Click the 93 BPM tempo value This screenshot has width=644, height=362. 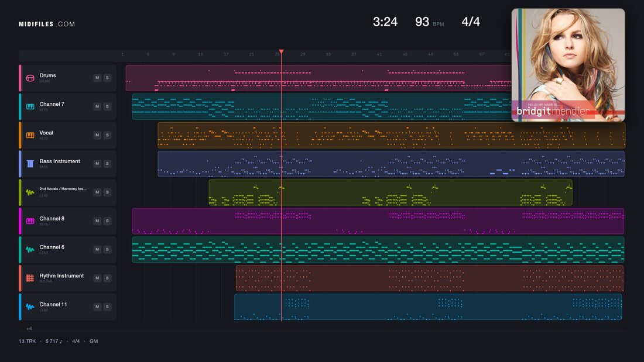point(422,22)
